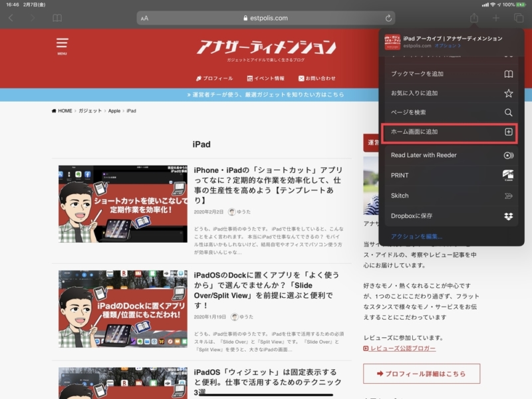Screen dimensions: 532x399
Task: Go to HOME breadcrumb
Action: point(62,111)
